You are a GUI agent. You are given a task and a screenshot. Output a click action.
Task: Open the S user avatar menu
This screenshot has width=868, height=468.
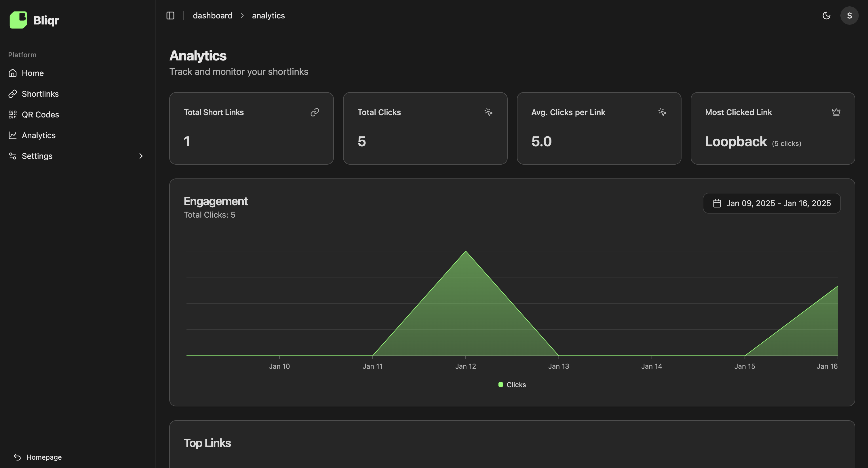(849, 16)
